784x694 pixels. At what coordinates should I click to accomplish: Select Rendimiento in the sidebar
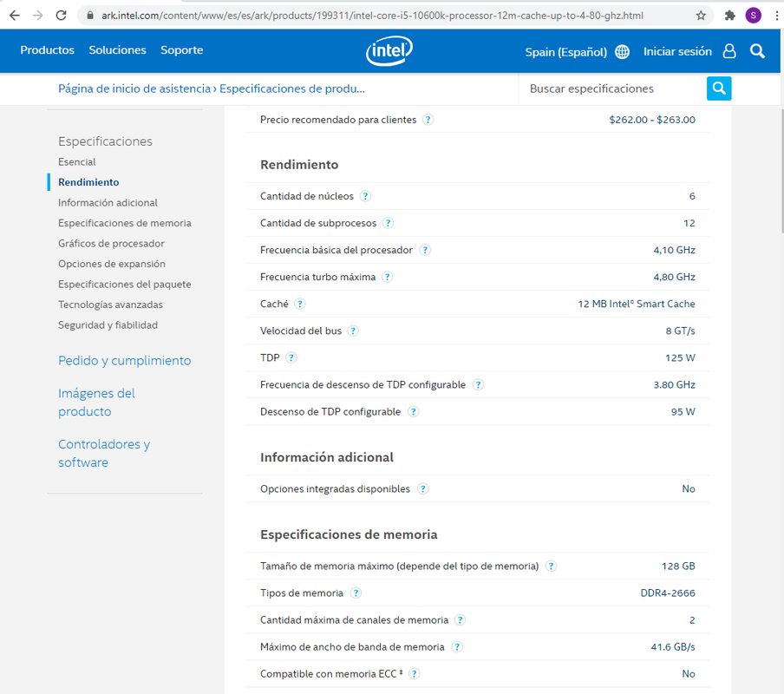pyautogui.click(x=88, y=182)
